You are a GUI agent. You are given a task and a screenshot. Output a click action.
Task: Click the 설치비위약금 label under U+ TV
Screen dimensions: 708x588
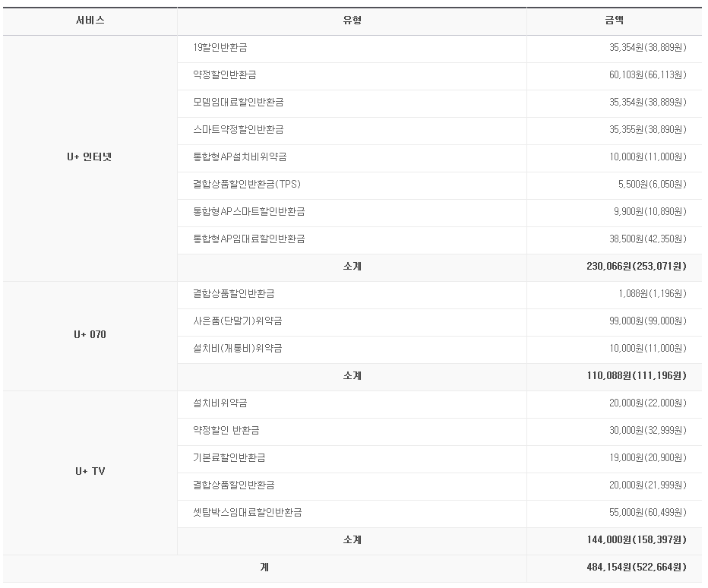pos(220,403)
